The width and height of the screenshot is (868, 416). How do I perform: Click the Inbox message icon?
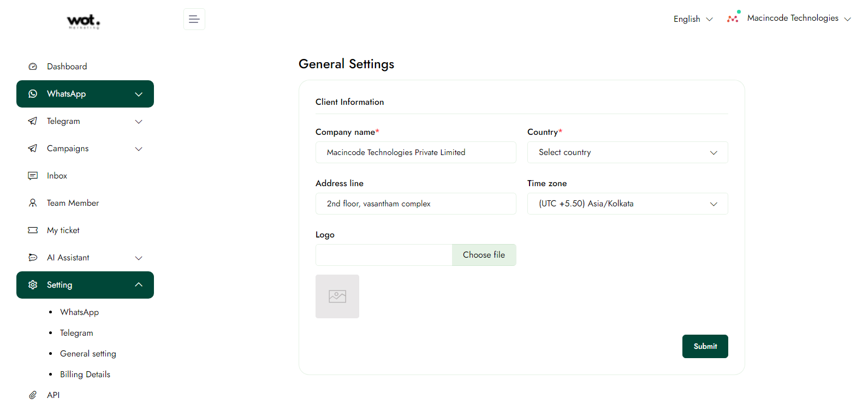tap(33, 176)
